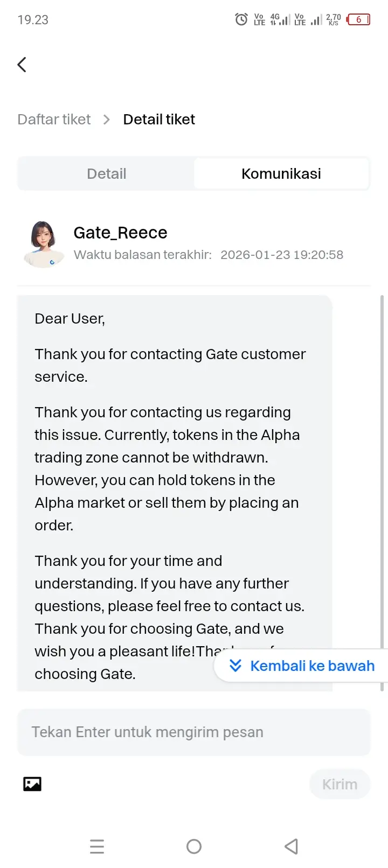The width and height of the screenshot is (388, 868).
Task: Tap the double-chevron down icon
Action: (235, 666)
